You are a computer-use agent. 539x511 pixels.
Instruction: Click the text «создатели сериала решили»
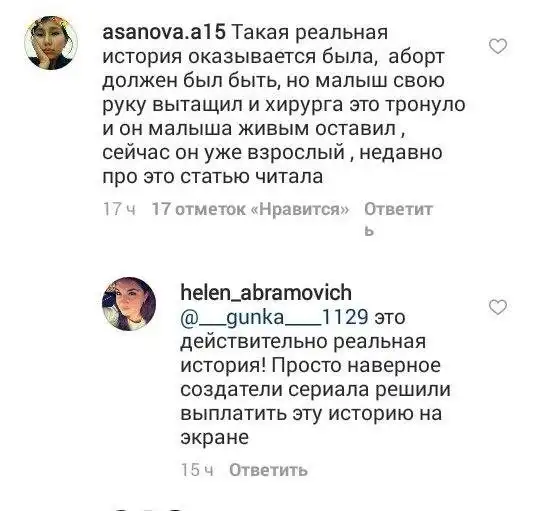(x=315, y=390)
